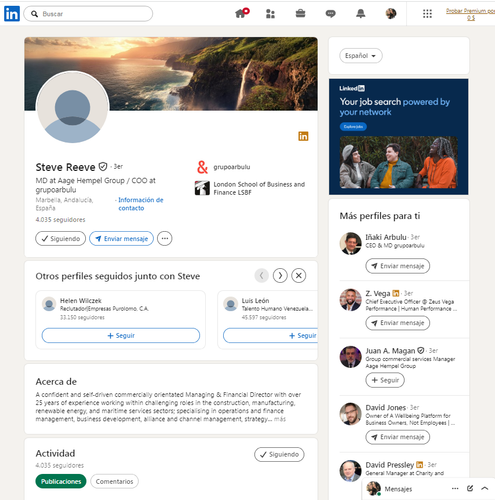495x500 pixels.
Task: Select the Publicaciones activity tab
Action: click(61, 481)
